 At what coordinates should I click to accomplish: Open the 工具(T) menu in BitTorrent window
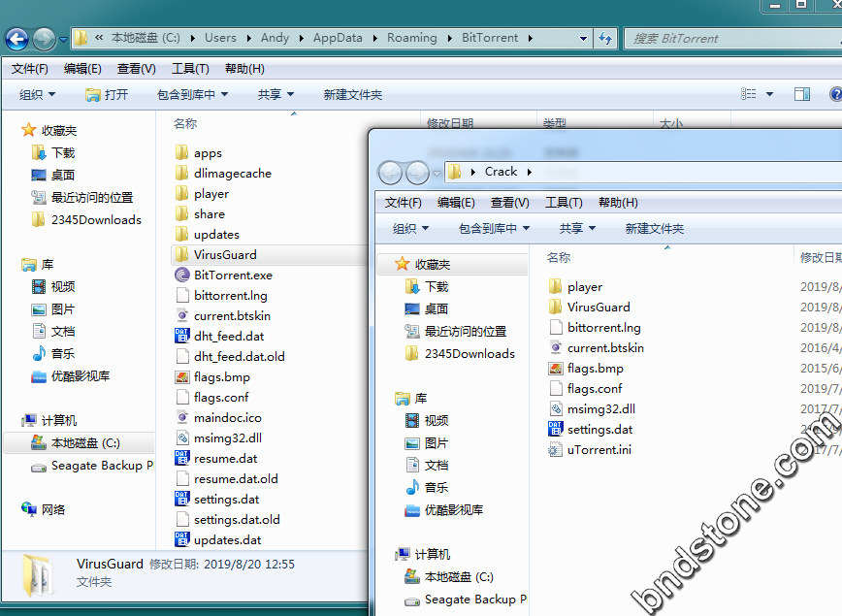click(x=190, y=69)
